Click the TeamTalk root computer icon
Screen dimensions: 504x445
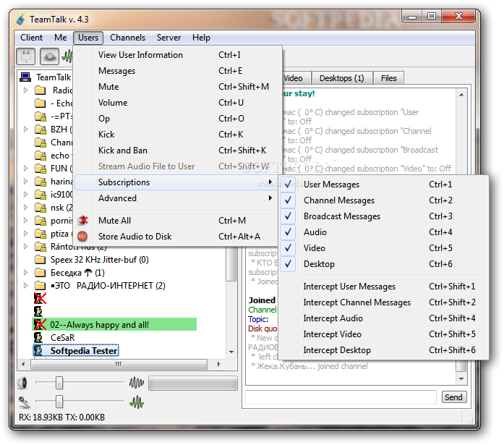click(25, 77)
